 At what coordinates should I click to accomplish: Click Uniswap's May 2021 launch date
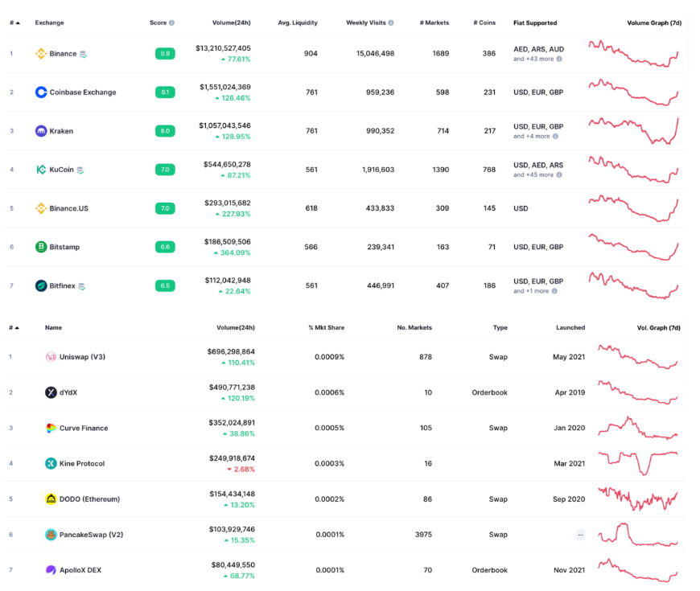point(569,357)
